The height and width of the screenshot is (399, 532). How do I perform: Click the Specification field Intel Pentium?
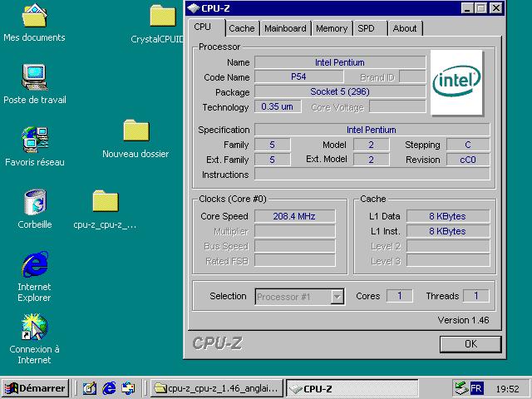pos(372,130)
